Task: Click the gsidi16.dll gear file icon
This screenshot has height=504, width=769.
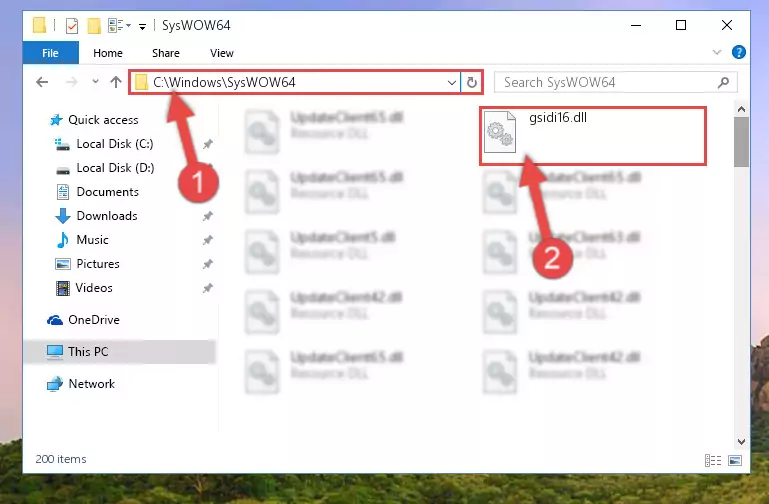Action: [x=500, y=132]
